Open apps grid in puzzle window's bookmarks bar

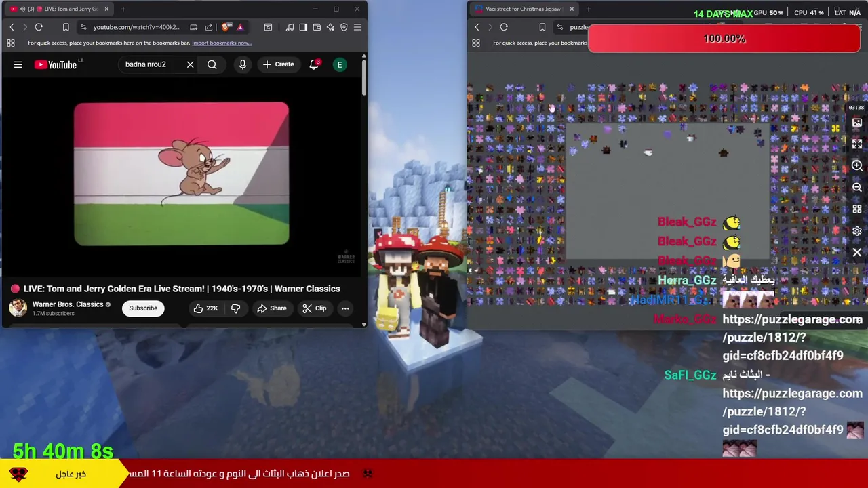pos(476,43)
